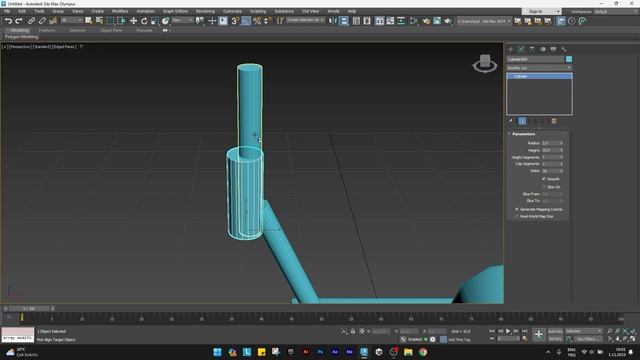Open the Hierarchy tab in Command Panel
Image resolution: width=640 pixels, height=360 pixels.
pyautogui.click(x=532, y=49)
